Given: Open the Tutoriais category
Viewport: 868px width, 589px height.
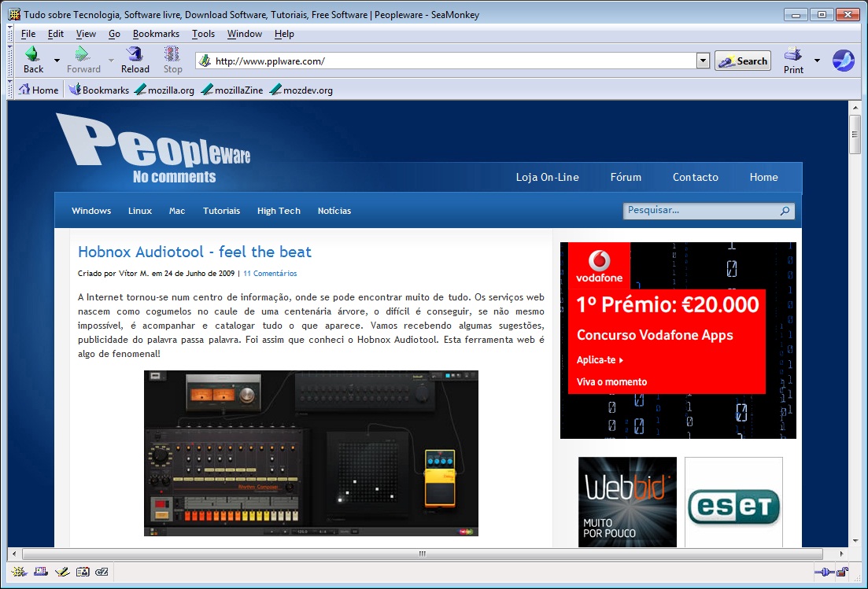Looking at the screenshot, I should (221, 211).
